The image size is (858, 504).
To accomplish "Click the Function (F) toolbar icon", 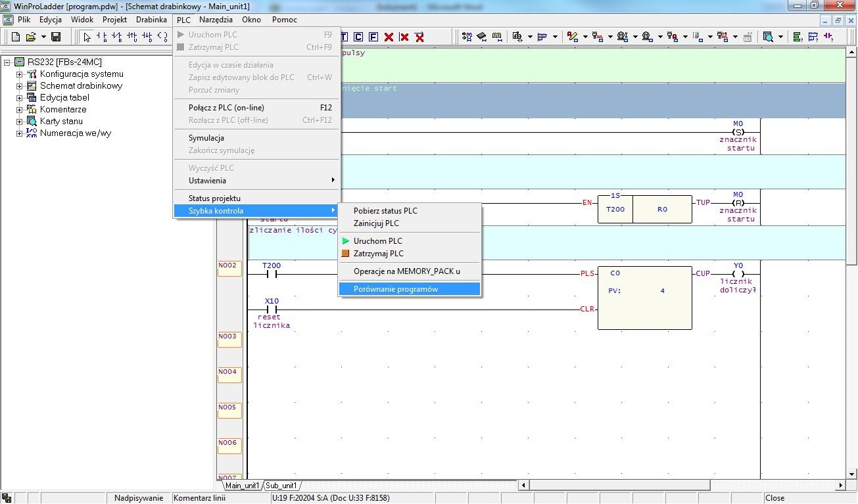I will pyautogui.click(x=373, y=37).
